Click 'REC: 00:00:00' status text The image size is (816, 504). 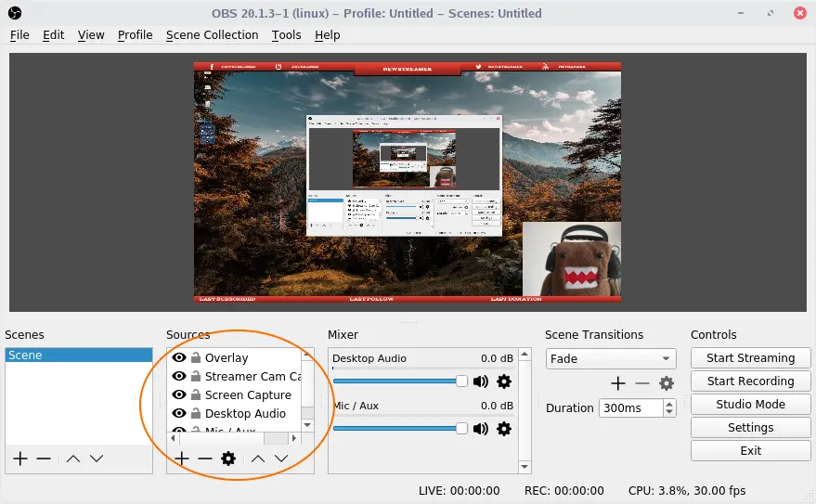click(x=564, y=490)
